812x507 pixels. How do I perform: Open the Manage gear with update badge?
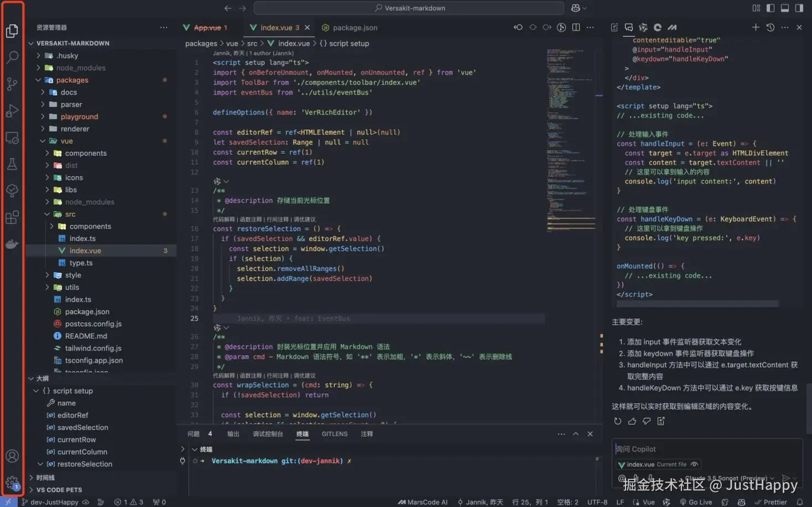tap(12, 482)
